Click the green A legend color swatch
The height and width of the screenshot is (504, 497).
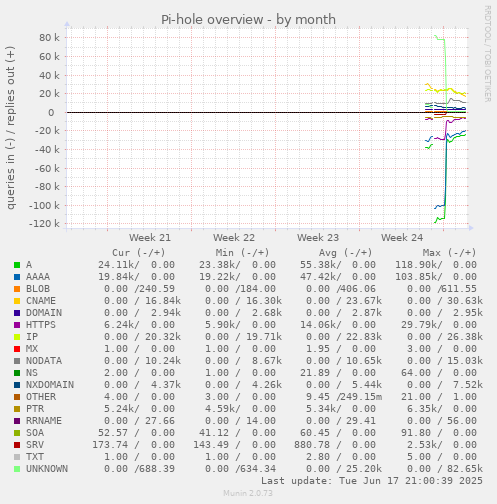pyautogui.click(x=17, y=265)
